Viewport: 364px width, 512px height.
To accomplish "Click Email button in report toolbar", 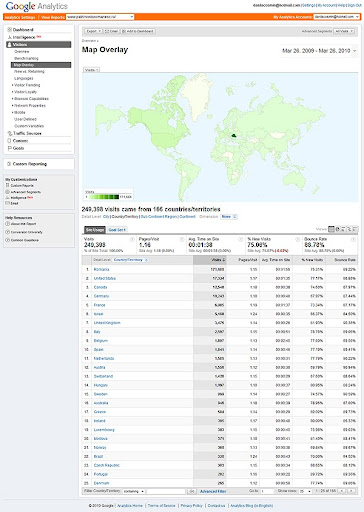I will coord(111,31).
